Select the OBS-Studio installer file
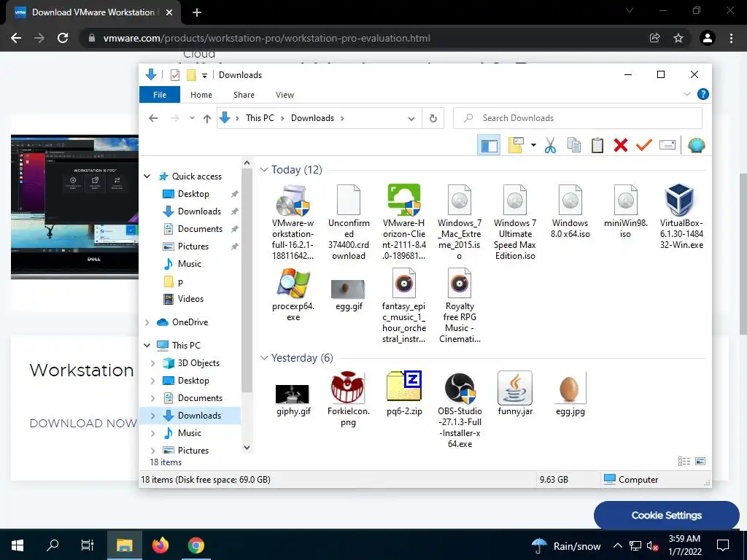 coord(460,410)
